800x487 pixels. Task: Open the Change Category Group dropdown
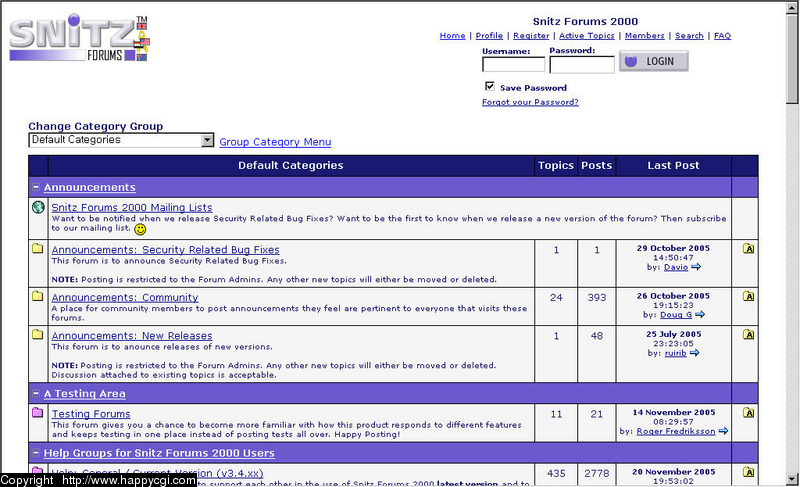(121, 140)
